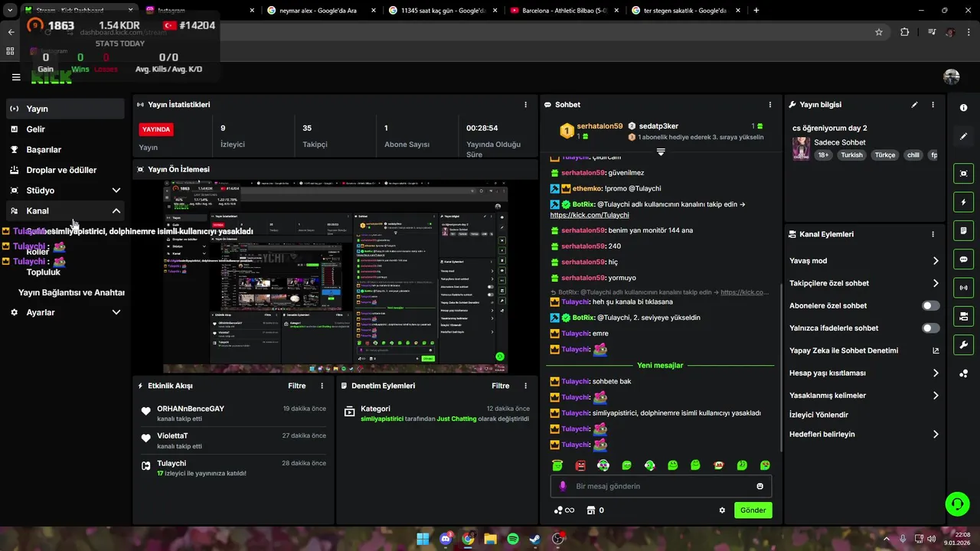The height and width of the screenshot is (551, 980).
Task: Open Hedefleri belirleyin options arrow
Action: click(x=935, y=435)
